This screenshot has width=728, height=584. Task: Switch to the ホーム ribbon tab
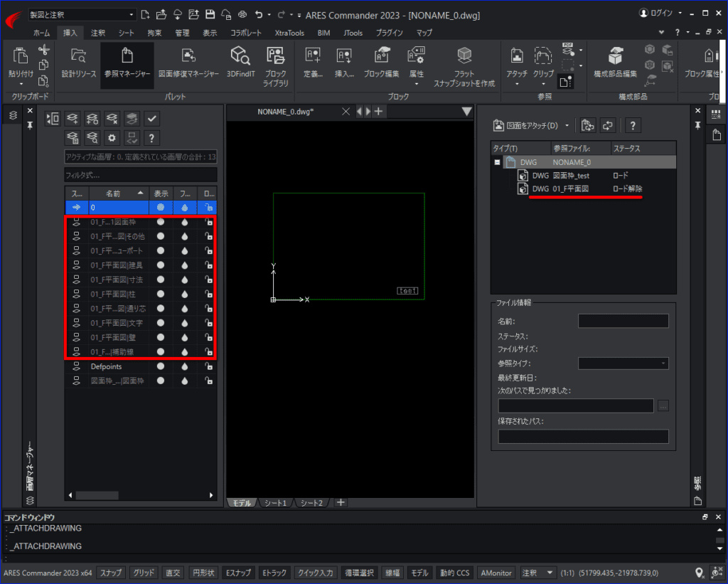[x=41, y=33]
